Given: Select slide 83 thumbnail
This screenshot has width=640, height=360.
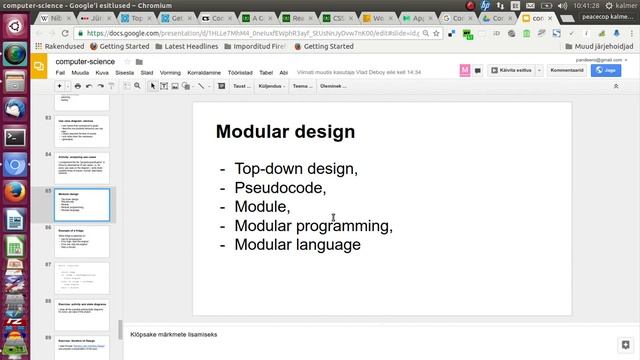Looking at the screenshot, I should tap(82, 131).
